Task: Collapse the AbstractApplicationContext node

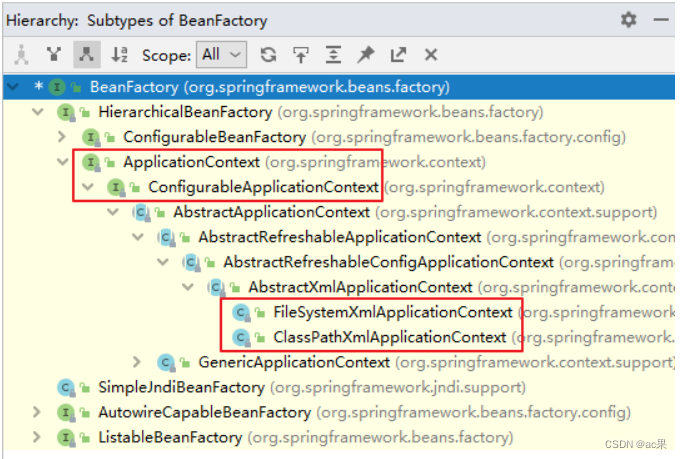Action: [x=113, y=212]
